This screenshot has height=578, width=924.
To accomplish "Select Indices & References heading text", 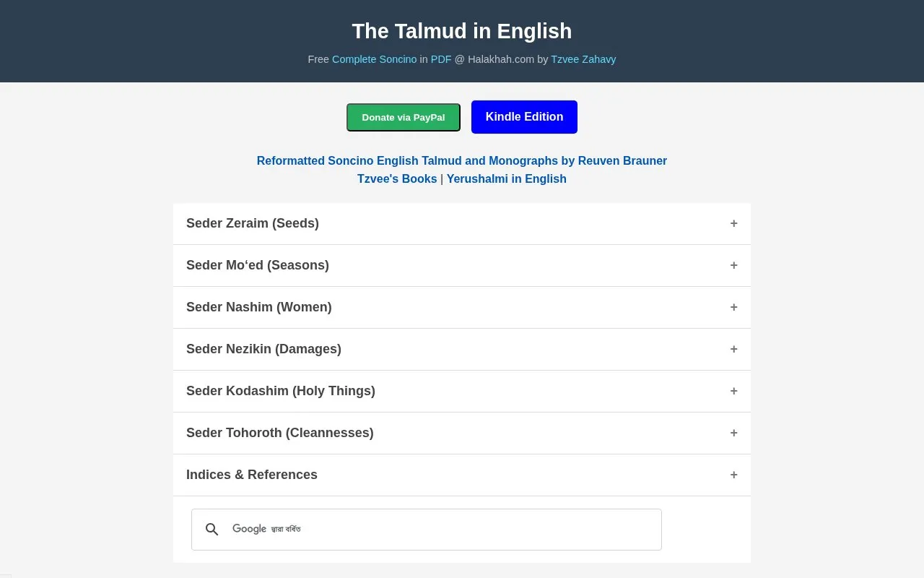I will click(x=252, y=475).
